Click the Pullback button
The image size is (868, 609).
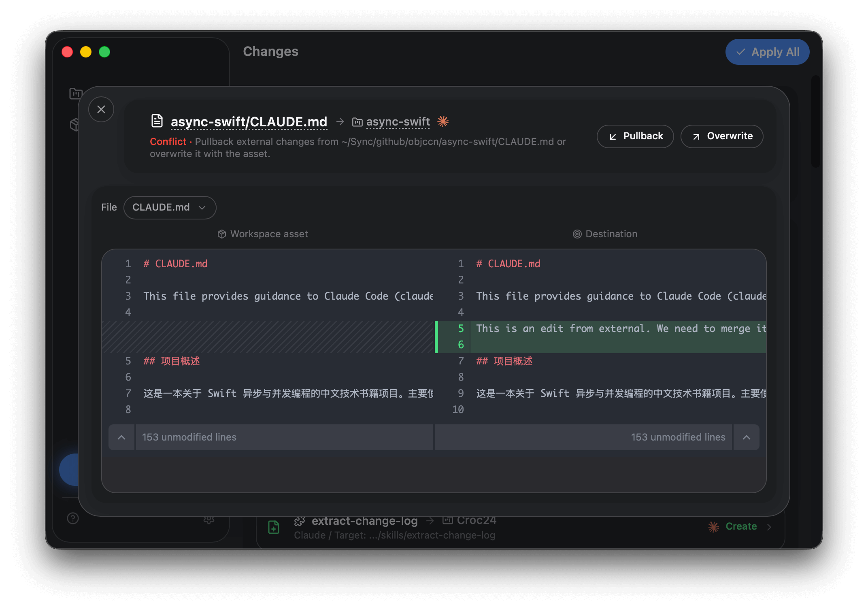point(635,136)
